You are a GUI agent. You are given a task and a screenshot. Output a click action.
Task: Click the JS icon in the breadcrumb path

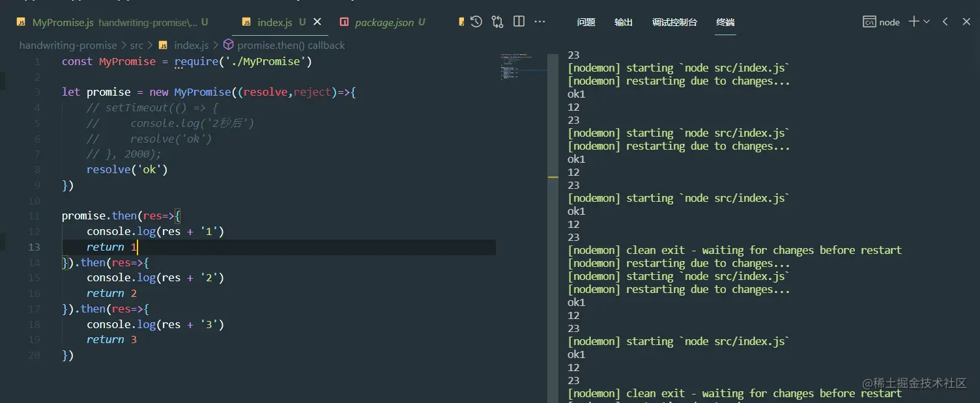point(163,45)
